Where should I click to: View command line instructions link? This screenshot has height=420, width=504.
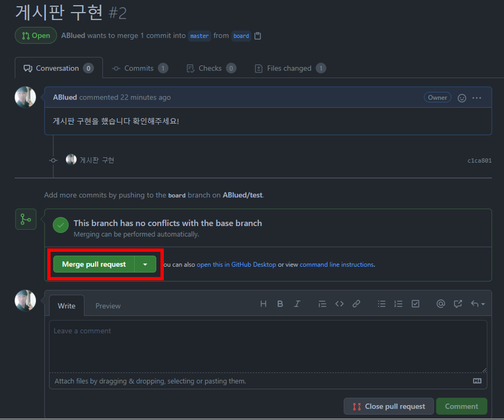336,264
